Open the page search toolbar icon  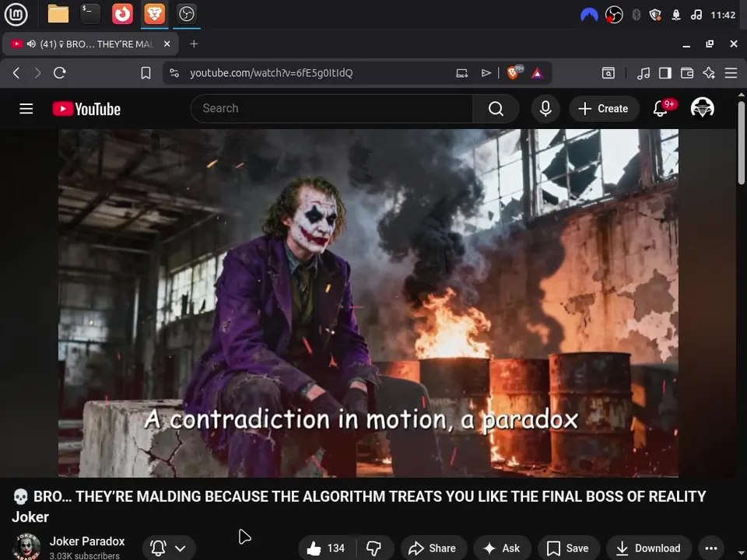point(608,73)
